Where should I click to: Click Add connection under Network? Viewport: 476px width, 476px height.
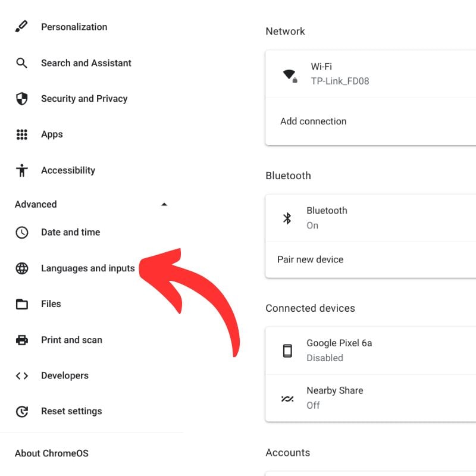point(314,121)
